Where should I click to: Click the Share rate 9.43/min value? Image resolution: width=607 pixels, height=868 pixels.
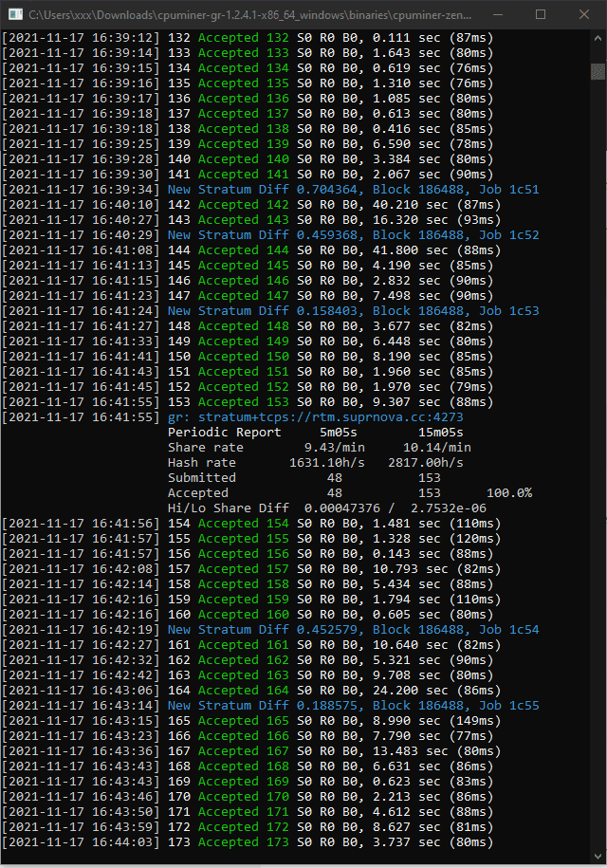point(334,448)
